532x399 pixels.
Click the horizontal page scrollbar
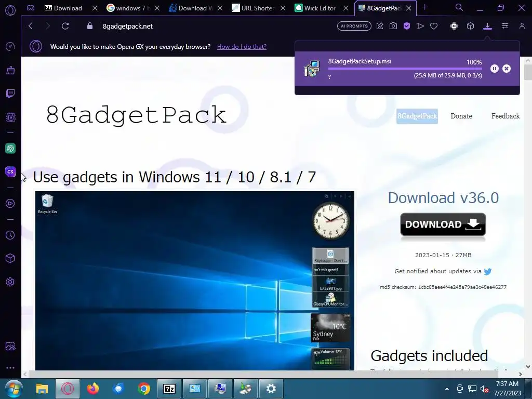[x=263, y=374]
